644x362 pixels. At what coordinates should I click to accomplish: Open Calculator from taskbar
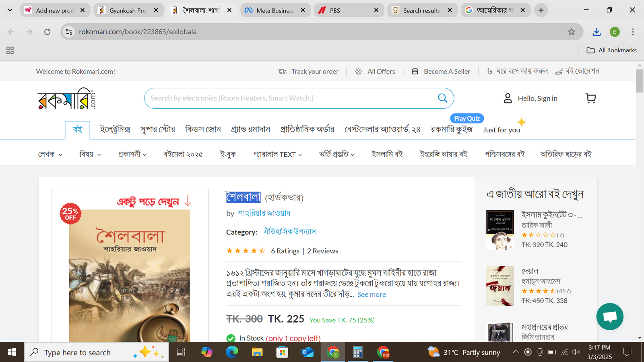tap(357, 352)
